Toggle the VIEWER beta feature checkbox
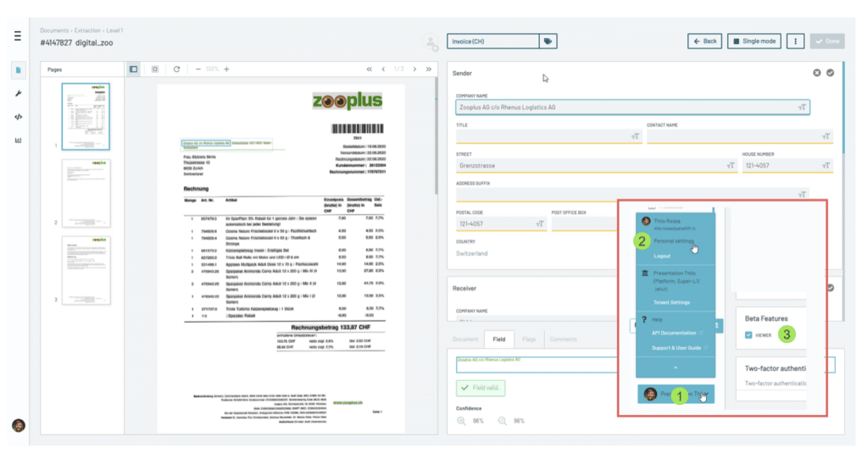 (747, 335)
